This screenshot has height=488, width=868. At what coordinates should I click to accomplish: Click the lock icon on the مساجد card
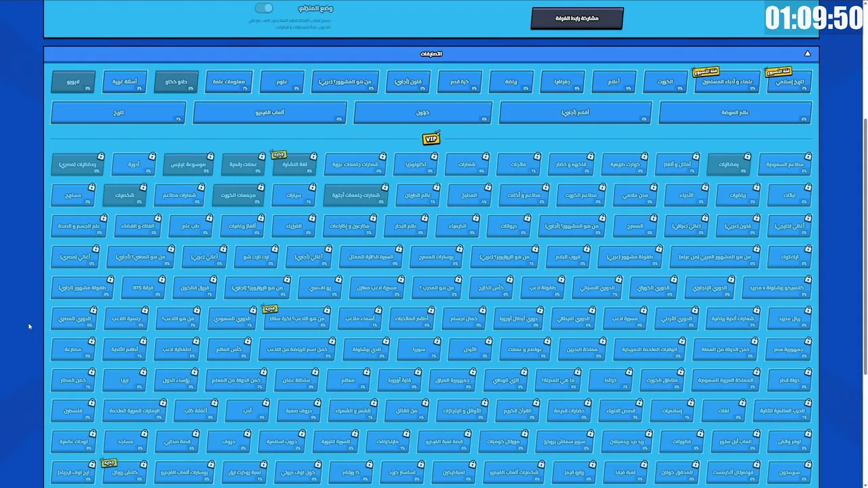click(144, 434)
